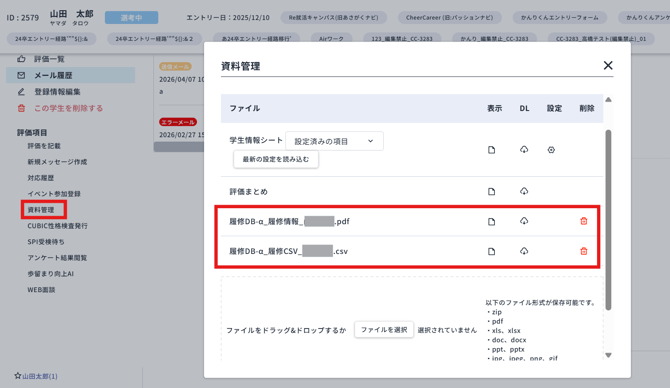The width and height of the screenshot is (670, 388).
Task: Select 歩留まり向上AI in sidebar
Action: [x=50, y=274]
